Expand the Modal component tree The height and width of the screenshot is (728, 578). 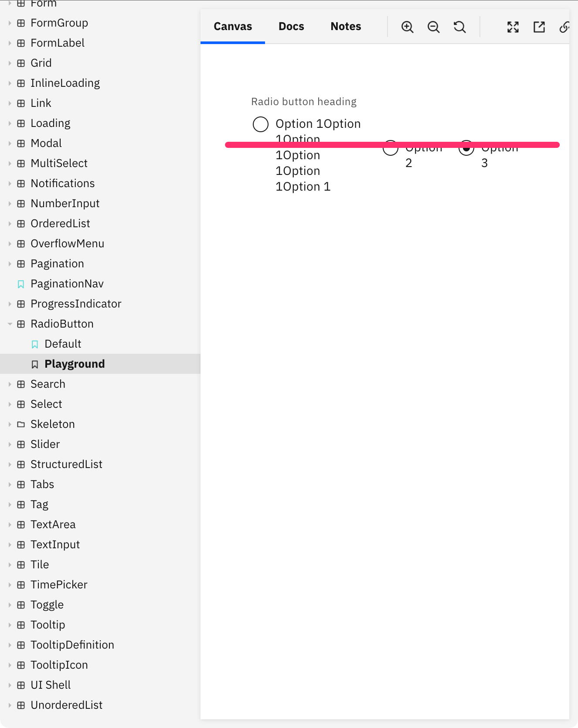[x=10, y=143]
